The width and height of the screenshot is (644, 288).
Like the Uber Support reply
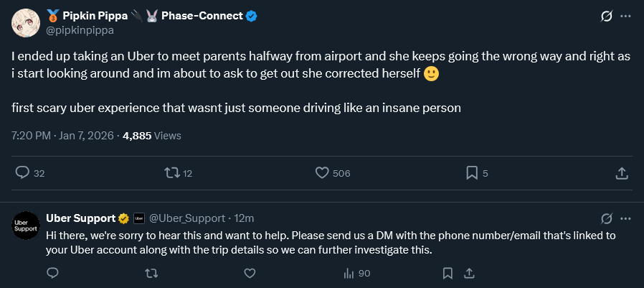click(x=250, y=273)
